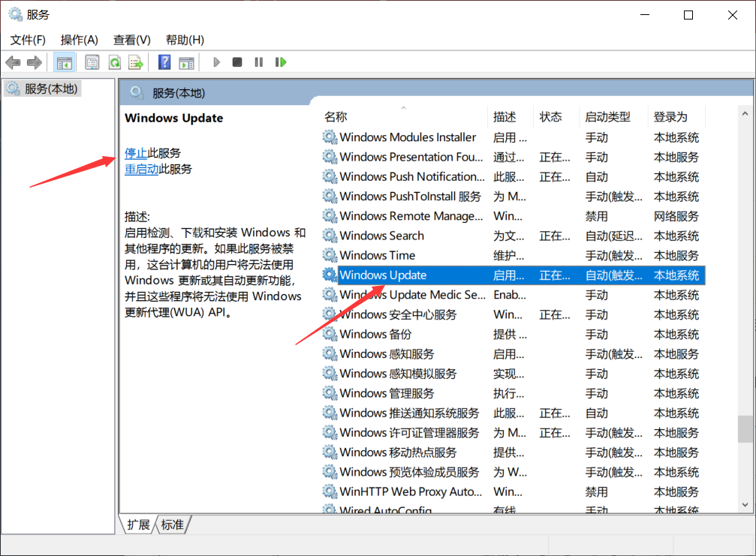This screenshot has width=756, height=556.
Task: Go forward with the toolbar forward arrow
Action: [35, 62]
